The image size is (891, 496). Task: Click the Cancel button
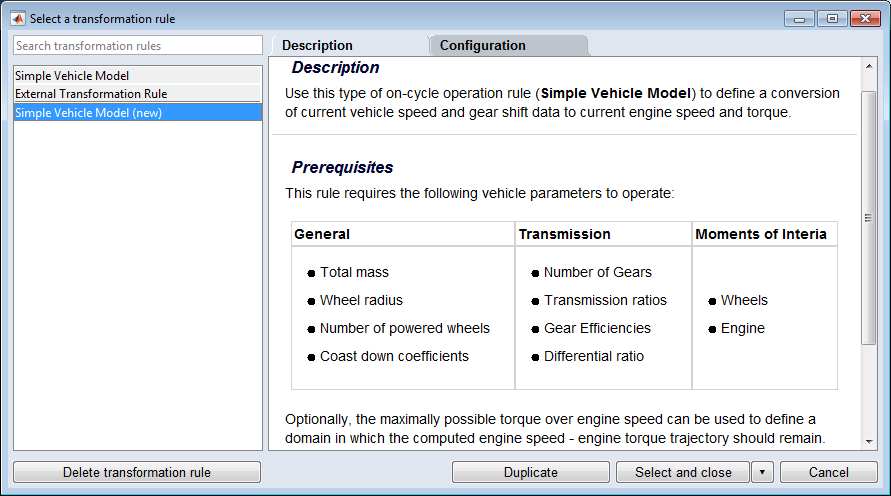pyautogui.click(x=828, y=473)
